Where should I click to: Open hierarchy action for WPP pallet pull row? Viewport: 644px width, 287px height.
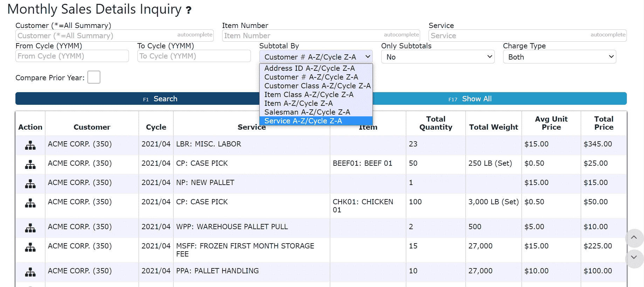(30, 228)
